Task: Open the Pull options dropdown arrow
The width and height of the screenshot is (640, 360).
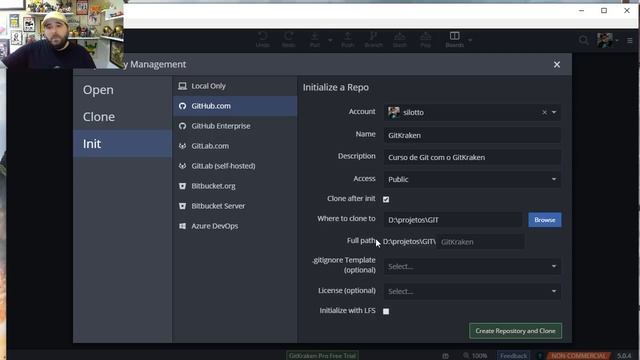Action: click(x=330, y=40)
